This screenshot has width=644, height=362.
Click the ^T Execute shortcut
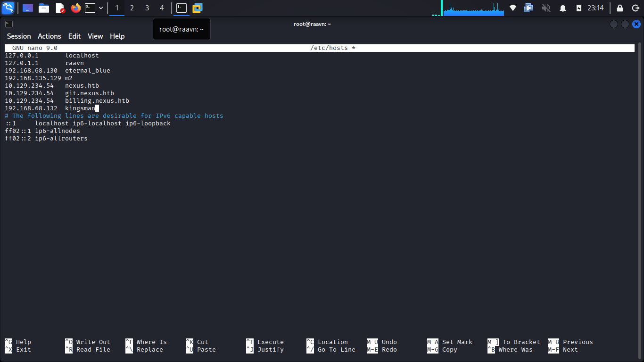[265, 342]
